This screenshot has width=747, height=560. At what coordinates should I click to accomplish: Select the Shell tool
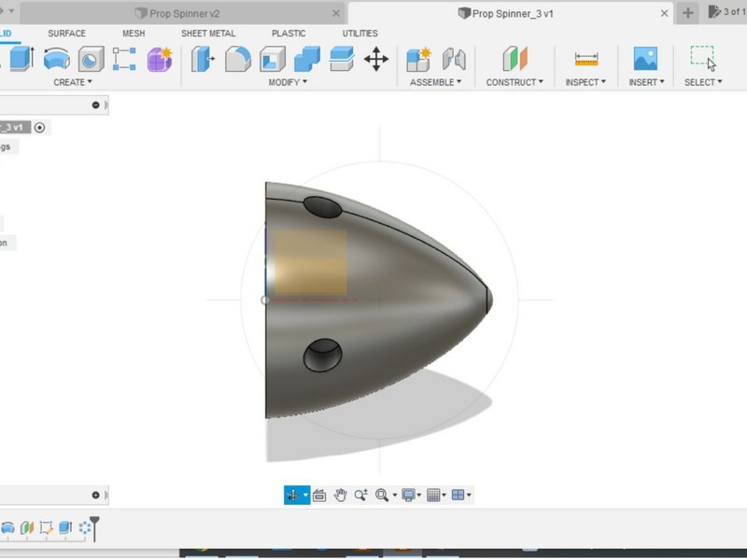click(273, 59)
